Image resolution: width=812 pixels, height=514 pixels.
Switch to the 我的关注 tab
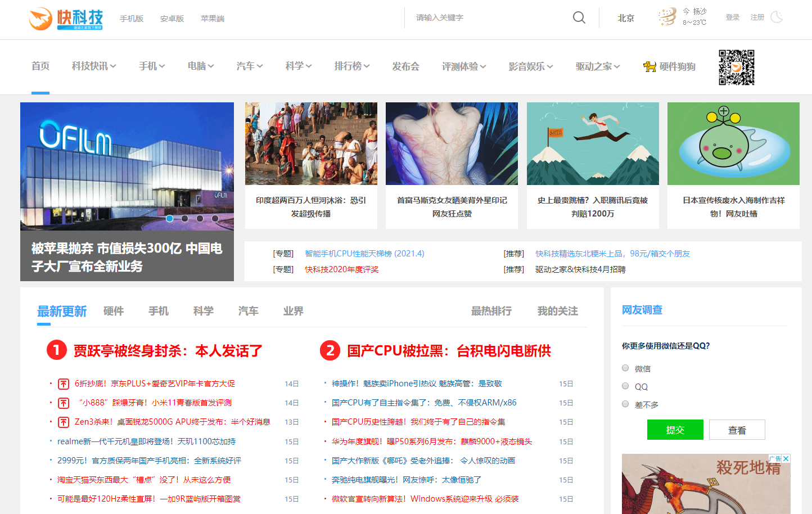click(x=558, y=311)
